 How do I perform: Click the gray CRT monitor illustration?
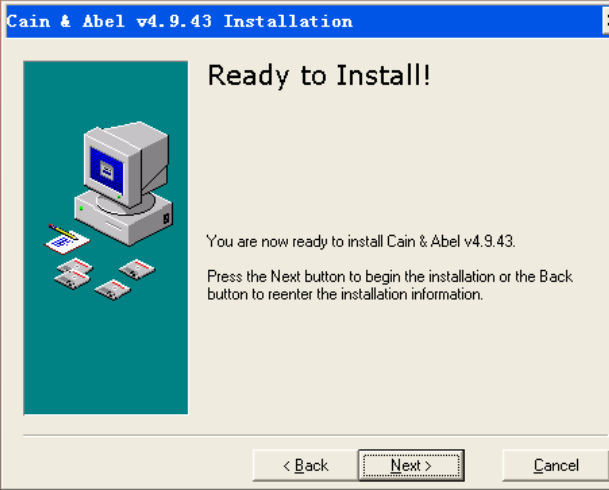(x=127, y=164)
